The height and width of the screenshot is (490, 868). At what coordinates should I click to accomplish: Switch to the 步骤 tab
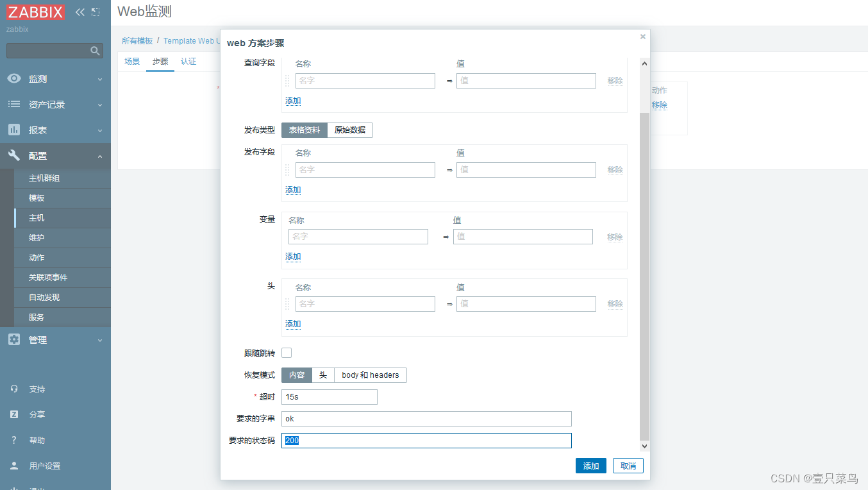160,62
